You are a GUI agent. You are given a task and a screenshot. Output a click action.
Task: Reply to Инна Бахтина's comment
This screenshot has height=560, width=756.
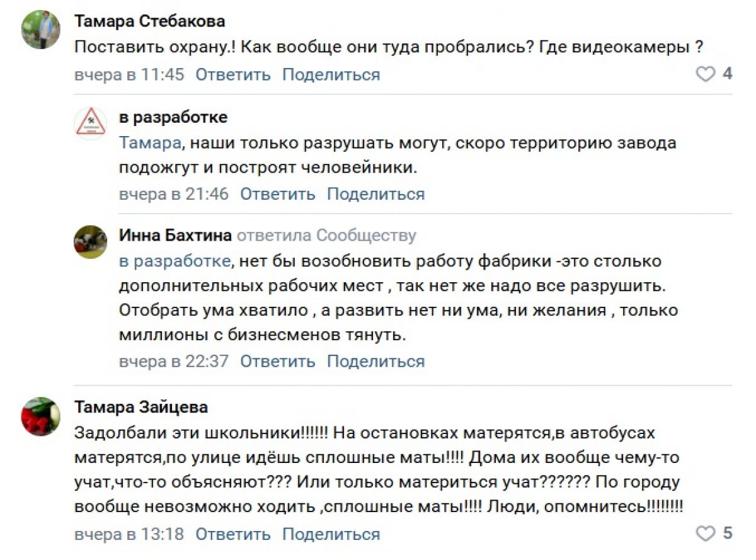[x=278, y=362]
